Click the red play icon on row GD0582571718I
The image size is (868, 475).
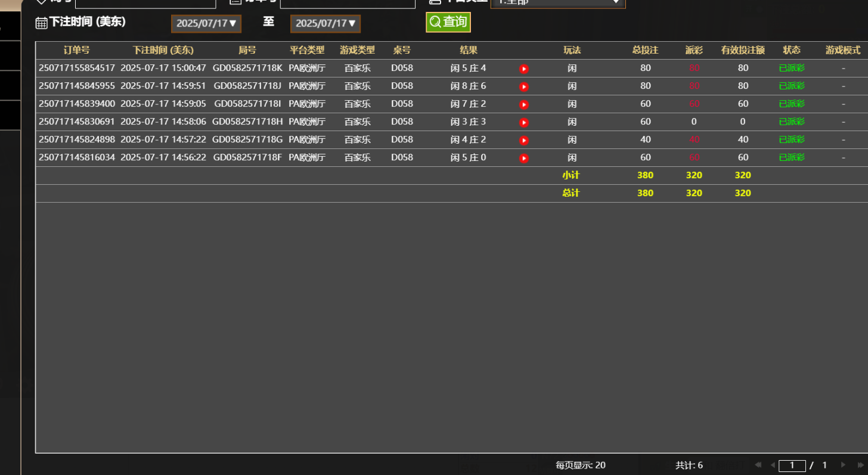tap(524, 104)
